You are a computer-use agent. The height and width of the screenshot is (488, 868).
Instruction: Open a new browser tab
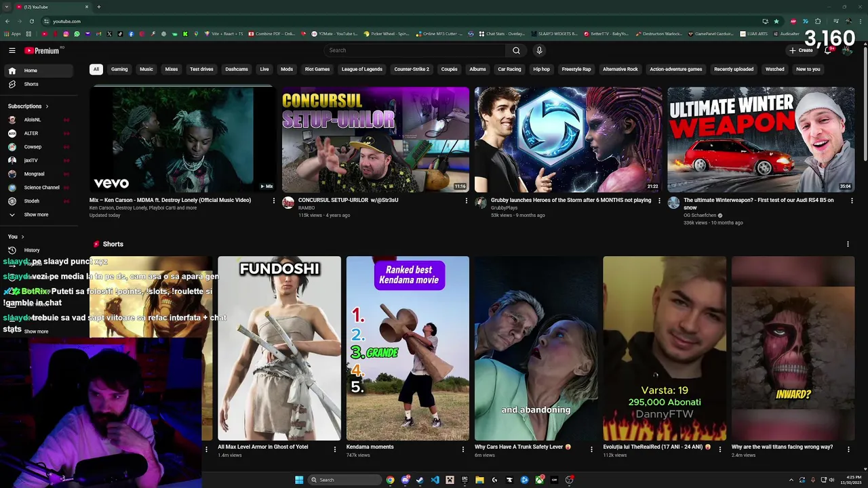pos(98,7)
